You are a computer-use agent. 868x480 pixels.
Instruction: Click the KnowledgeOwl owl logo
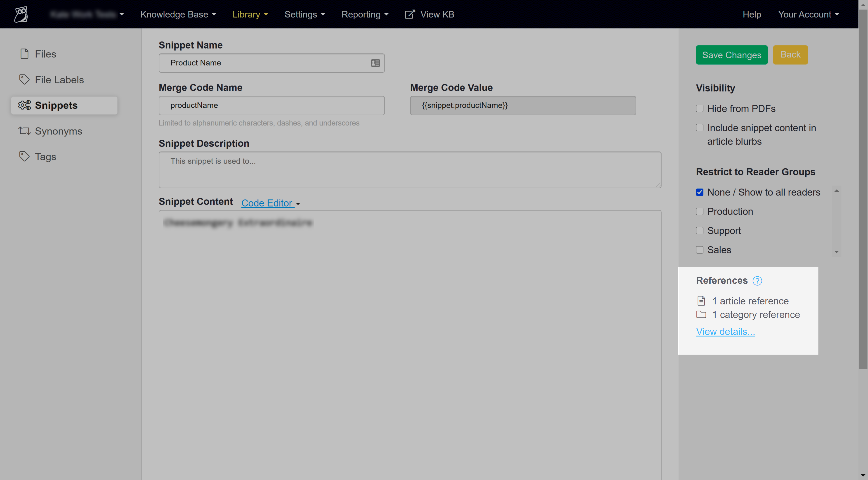(x=21, y=14)
